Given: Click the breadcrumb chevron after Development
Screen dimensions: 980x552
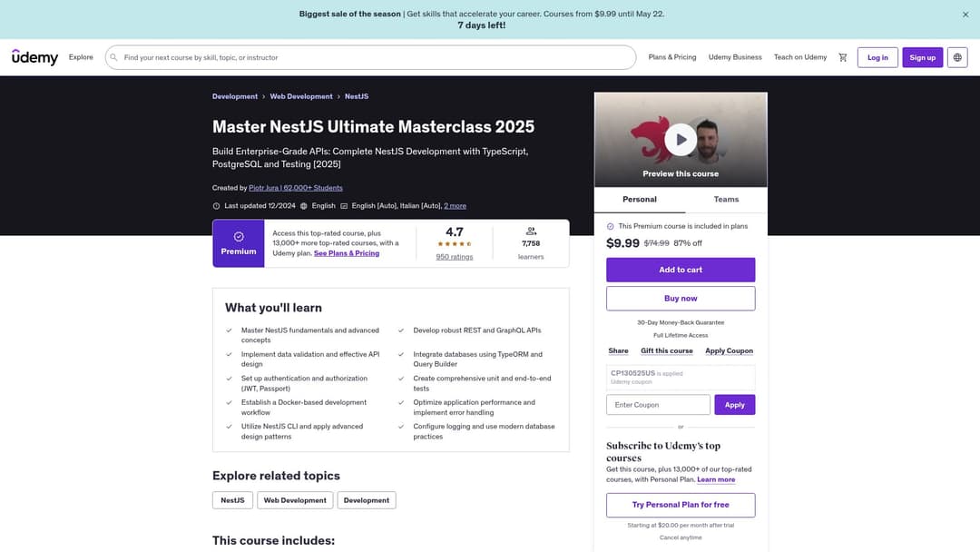Looking at the screenshot, I should point(264,97).
